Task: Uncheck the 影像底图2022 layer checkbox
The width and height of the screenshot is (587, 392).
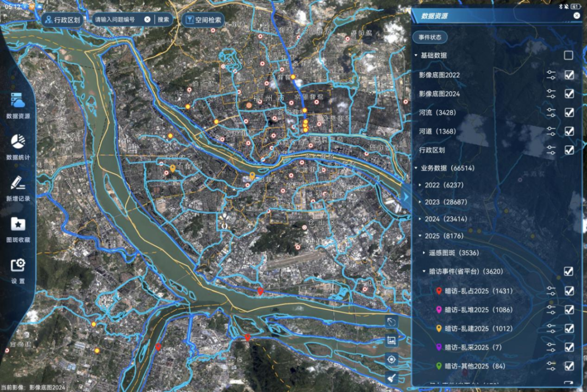Action: pos(569,75)
